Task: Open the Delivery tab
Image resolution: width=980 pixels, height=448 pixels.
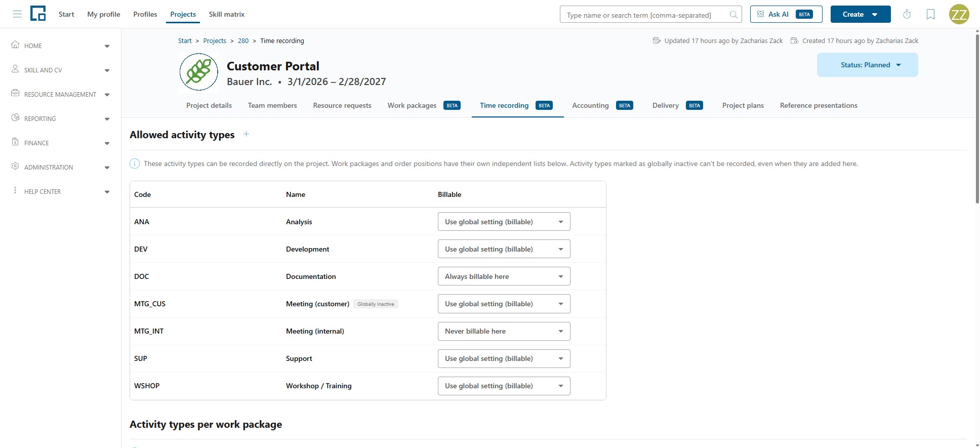Action: point(677,105)
